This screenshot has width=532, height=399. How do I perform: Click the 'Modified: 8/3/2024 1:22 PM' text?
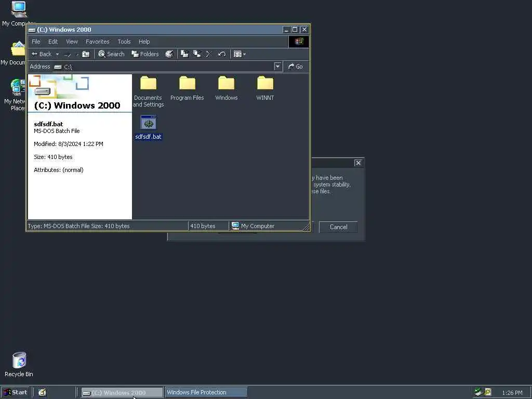point(69,144)
